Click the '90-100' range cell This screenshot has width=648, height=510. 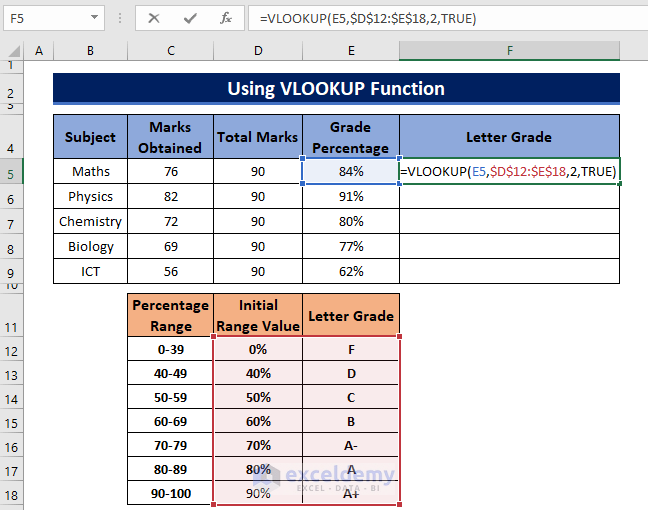171,493
